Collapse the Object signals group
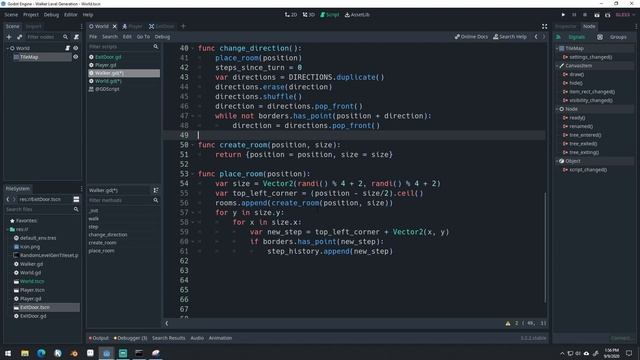The image size is (640, 360). tap(557, 161)
